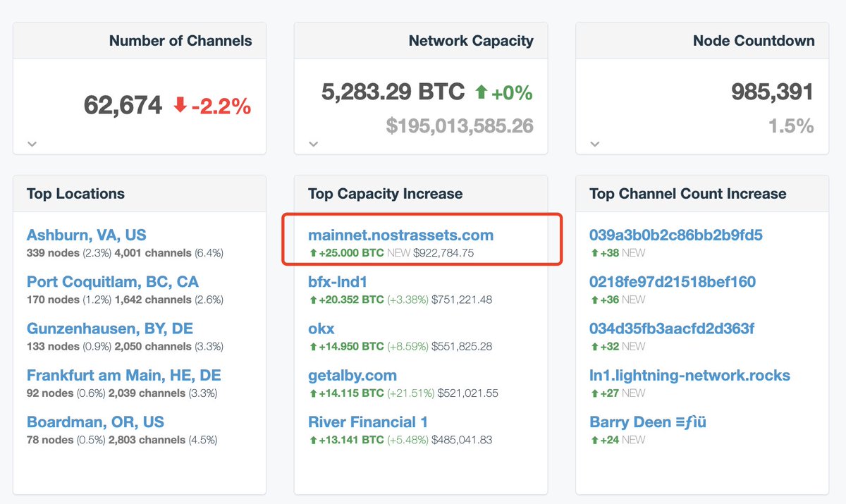Expand the Number of Channels card details
846x504 pixels.
click(31, 144)
